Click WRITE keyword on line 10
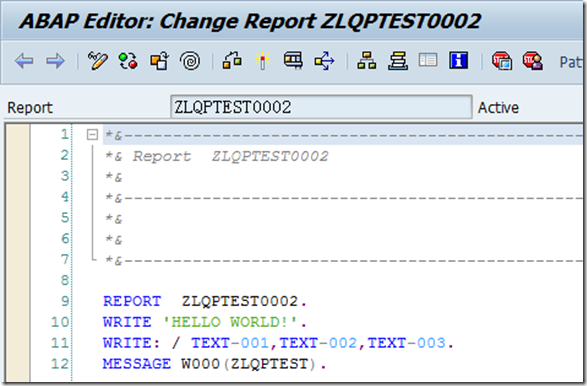The width and height of the screenshot is (587, 386). click(127, 322)
